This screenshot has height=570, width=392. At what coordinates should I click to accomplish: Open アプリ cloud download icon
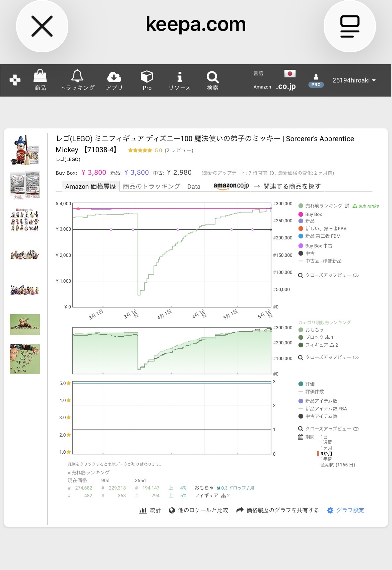pos(114,80)
